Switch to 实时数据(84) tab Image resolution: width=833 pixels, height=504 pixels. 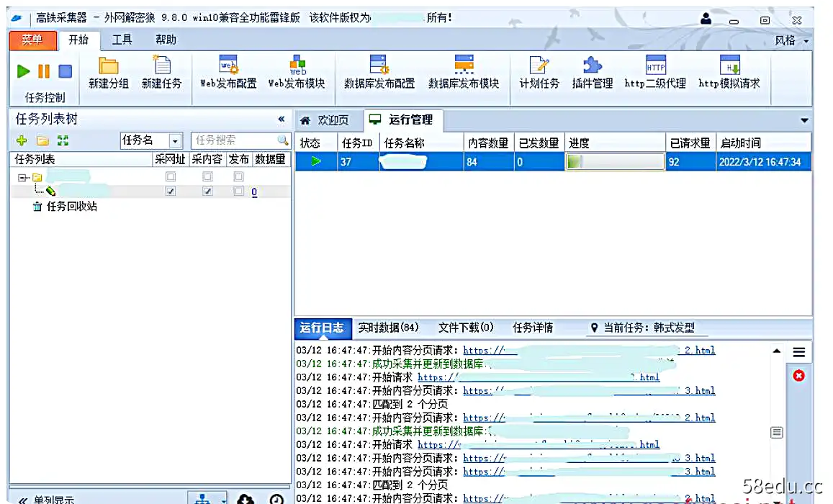[x=388, y=328]
